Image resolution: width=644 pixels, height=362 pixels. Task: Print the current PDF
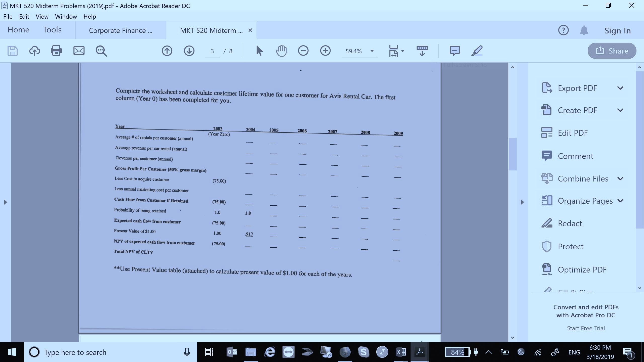pos(56,51)
